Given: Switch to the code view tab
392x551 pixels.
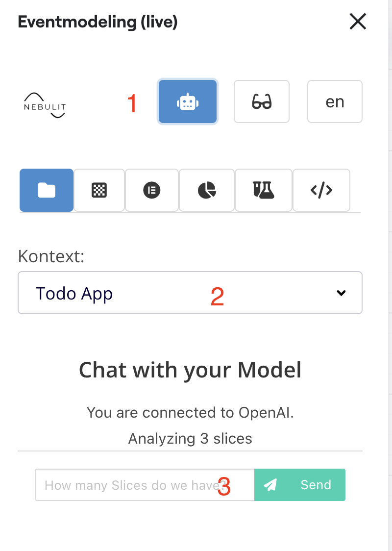Looking at the screenshot, I should coord(321,190).
